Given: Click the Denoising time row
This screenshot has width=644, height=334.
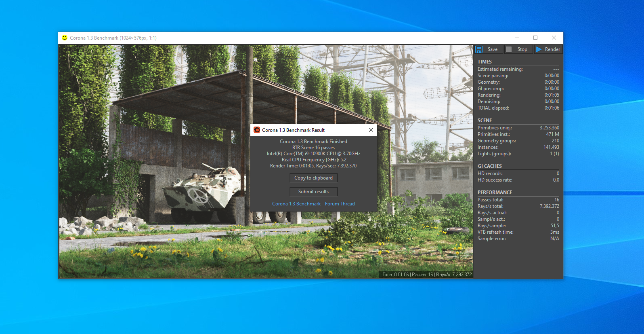Looking at the screenshot, I should tap(518, 101).
